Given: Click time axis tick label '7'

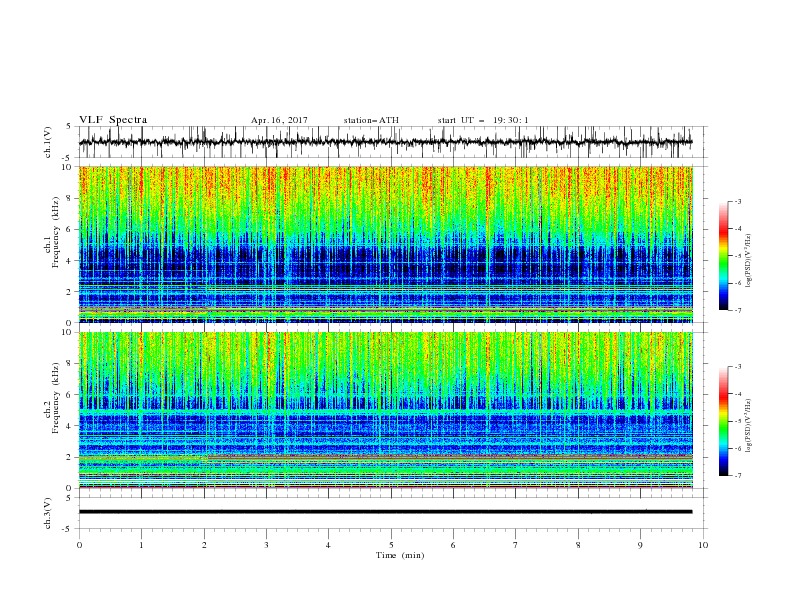Looking at the screenshot, I should click(516, 545).
